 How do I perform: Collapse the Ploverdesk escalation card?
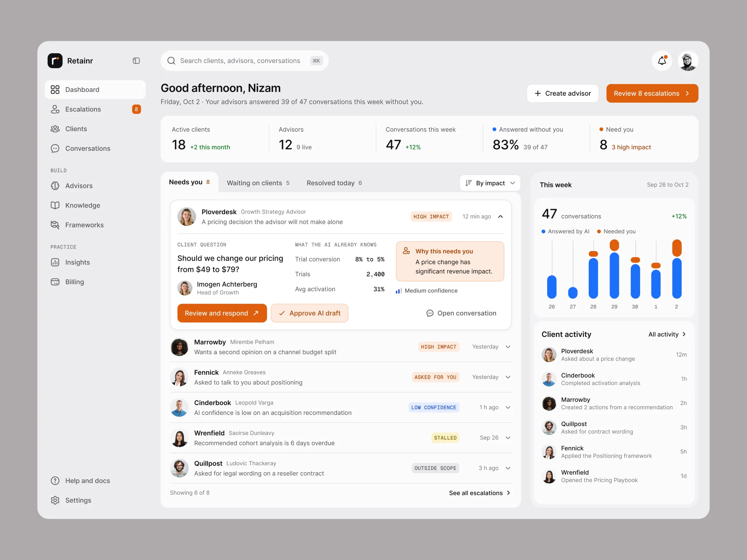point(501,217)
